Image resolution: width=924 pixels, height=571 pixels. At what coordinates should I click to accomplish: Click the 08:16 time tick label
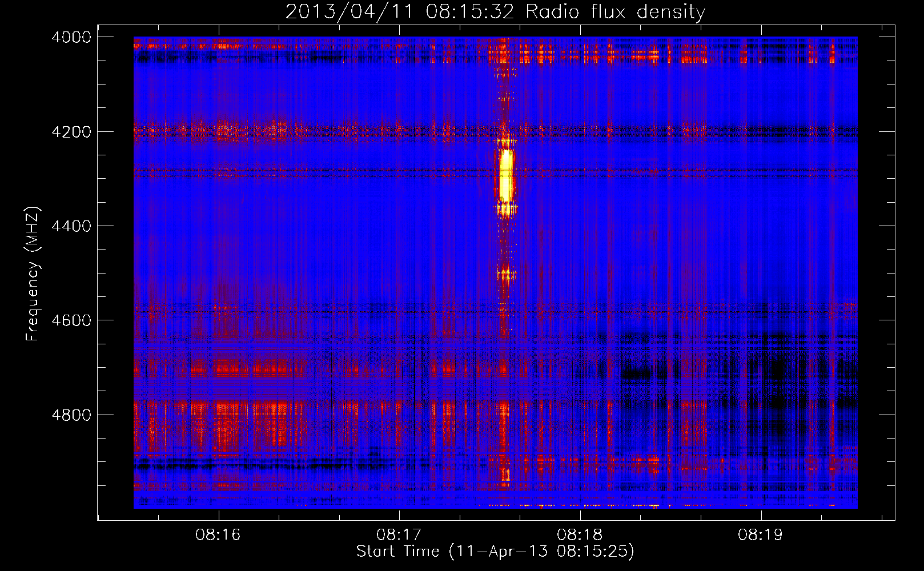[218, 534]
